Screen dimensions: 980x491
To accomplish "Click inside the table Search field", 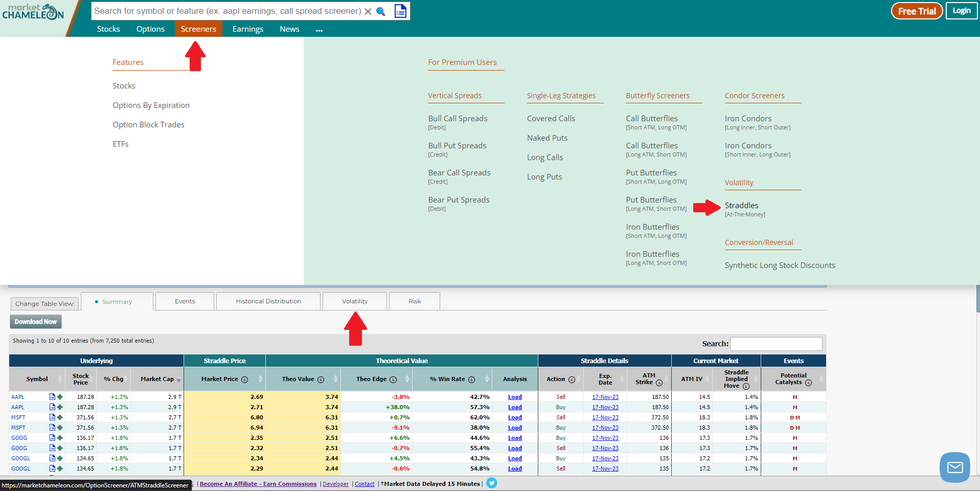I will 776,344.
